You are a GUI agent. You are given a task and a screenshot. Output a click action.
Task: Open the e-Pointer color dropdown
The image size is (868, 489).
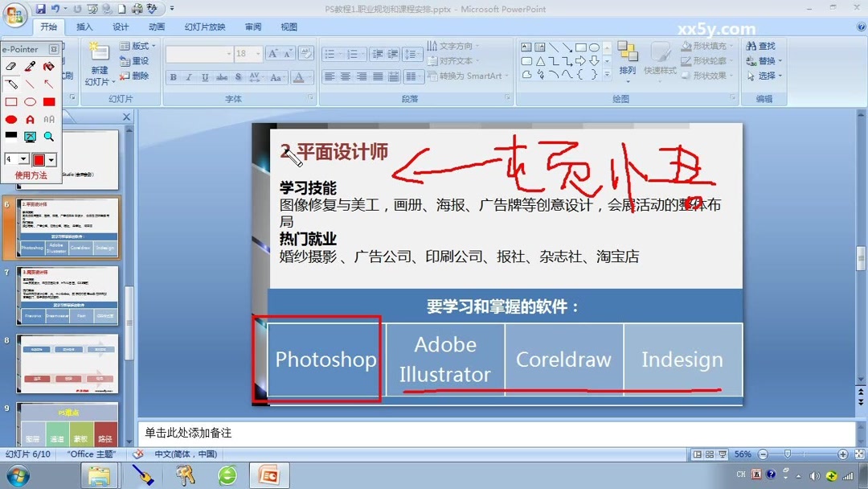click(x=51, y=158)
